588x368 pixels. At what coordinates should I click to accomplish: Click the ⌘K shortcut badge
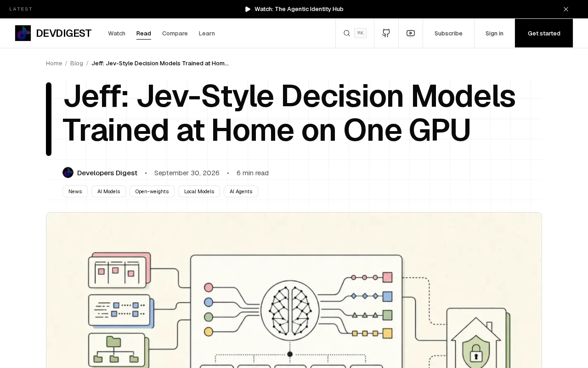(360, 33)
